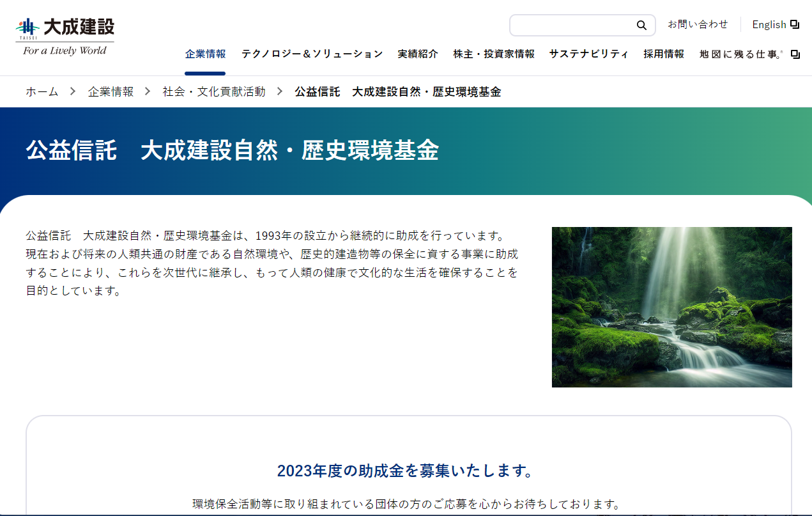Click the magnifying glass search icon

pos(641,26)
